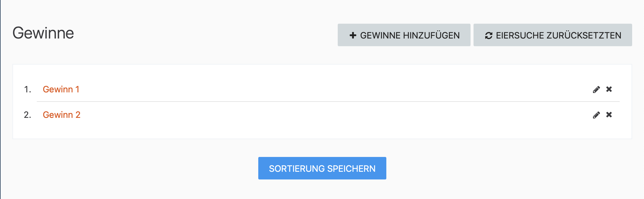The width and height of the screenshot is (644, 199).
Task: Click the page background left of Sortierung speichern
Action: [x=133, y=168]
